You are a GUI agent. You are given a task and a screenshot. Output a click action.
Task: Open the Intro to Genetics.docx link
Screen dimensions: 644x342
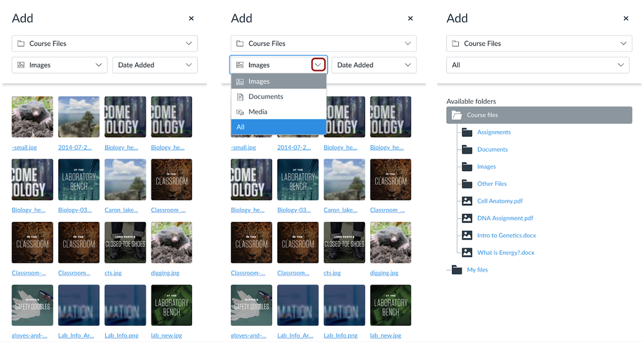pos(507,236)
